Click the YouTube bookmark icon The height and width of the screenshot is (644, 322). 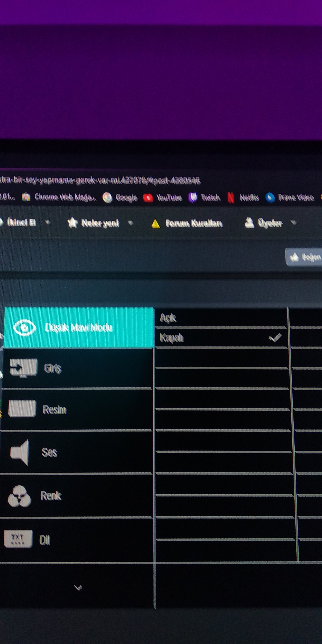[148, 198]
